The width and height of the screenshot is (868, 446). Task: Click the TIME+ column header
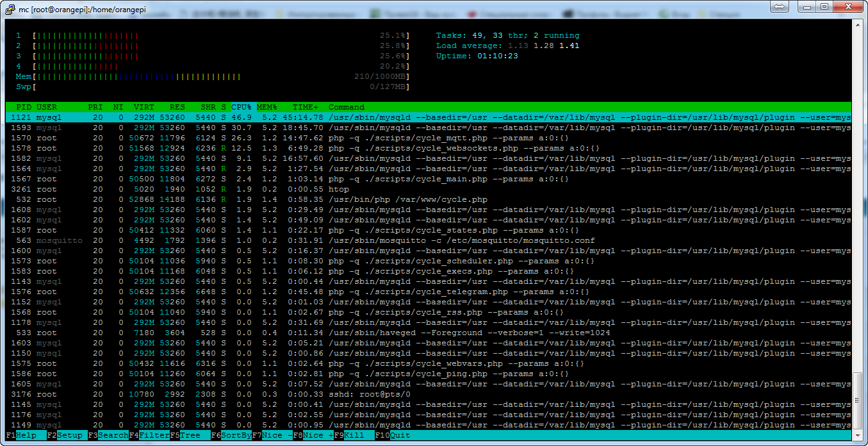pyautogui.click(x=306, y=107)
